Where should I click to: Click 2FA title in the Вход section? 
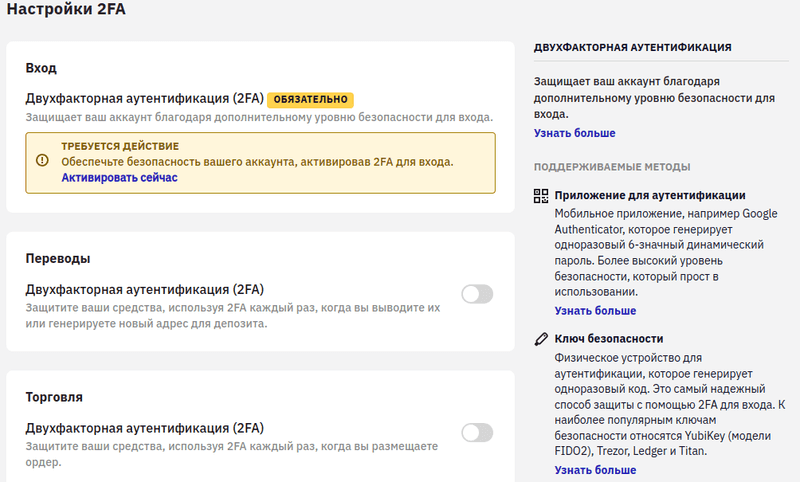click(x=145, y=98)
